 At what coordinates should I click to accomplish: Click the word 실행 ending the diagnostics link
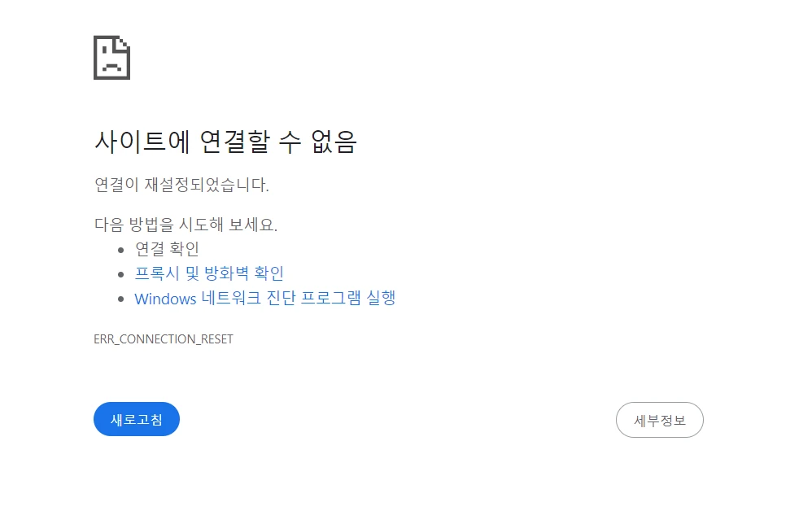(x=381, y=298)
